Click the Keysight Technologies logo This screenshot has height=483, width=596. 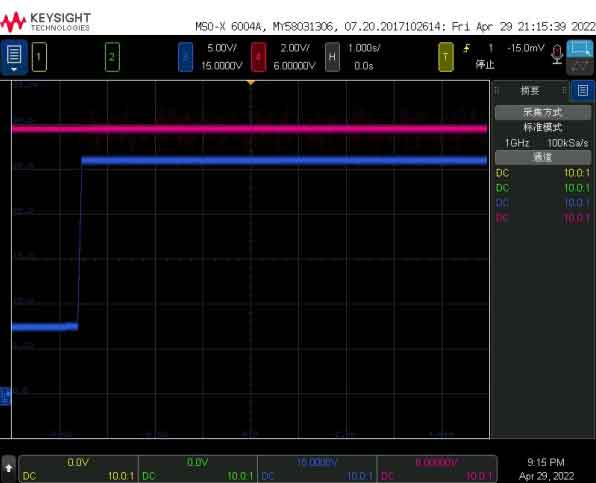point(46,22)
